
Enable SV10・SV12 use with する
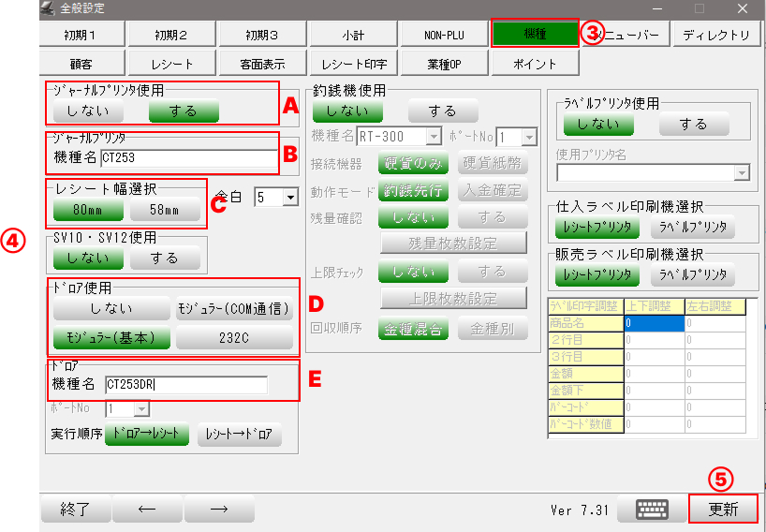point(164,257)
